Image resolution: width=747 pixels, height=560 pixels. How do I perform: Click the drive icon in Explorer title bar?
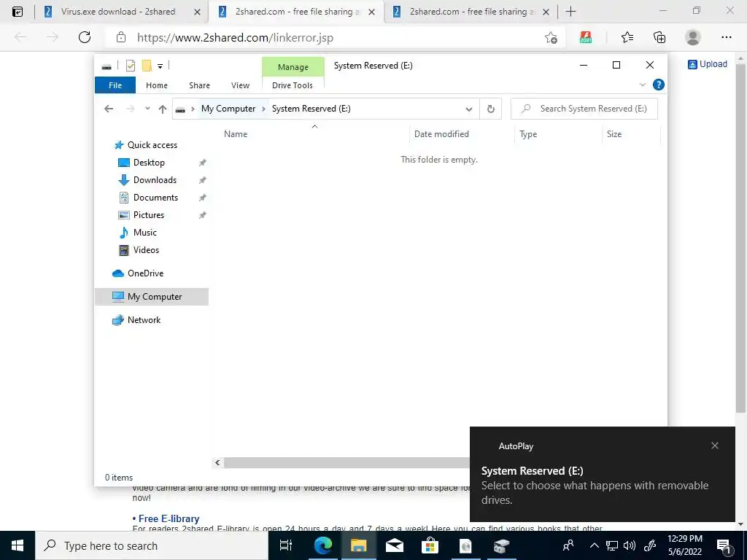[x=107, y=66]
